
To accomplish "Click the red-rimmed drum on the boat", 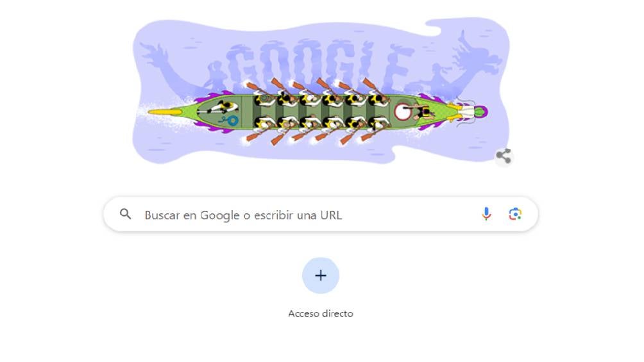I will (x=402, y=111).
